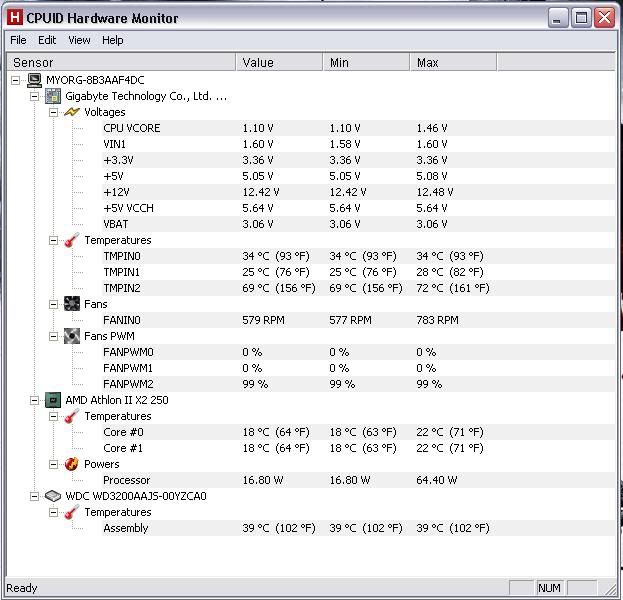This screenshot has height=600, width=623.
Task: Collapse the Fans PWM group
Action: [53, 337]
